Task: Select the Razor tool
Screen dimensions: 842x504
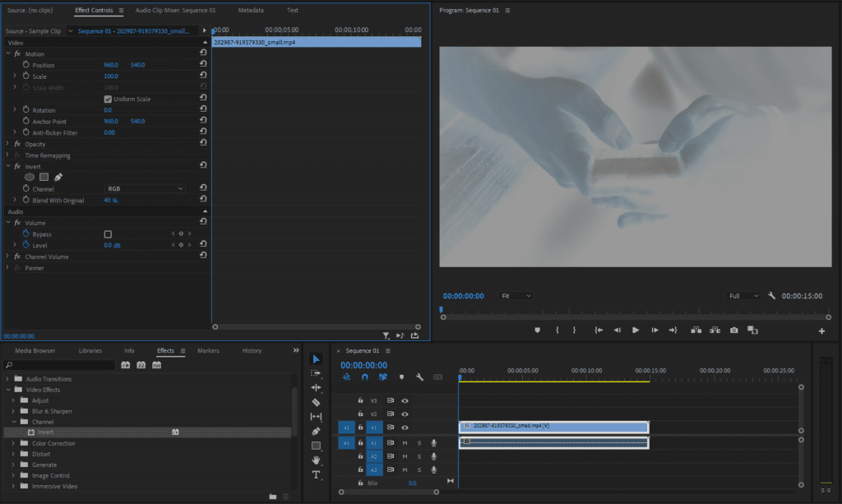Action: point(316,402)
